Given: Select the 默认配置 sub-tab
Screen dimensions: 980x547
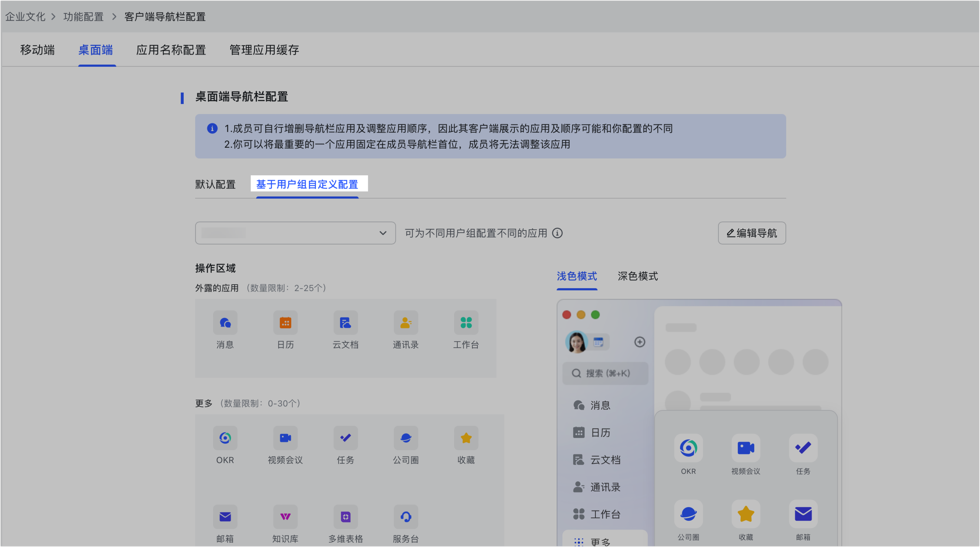Looking at the screenshot, I should click(215, 184).
